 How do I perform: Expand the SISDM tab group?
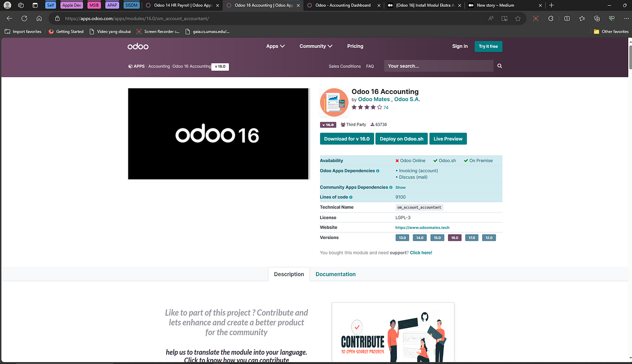[131, 5]
